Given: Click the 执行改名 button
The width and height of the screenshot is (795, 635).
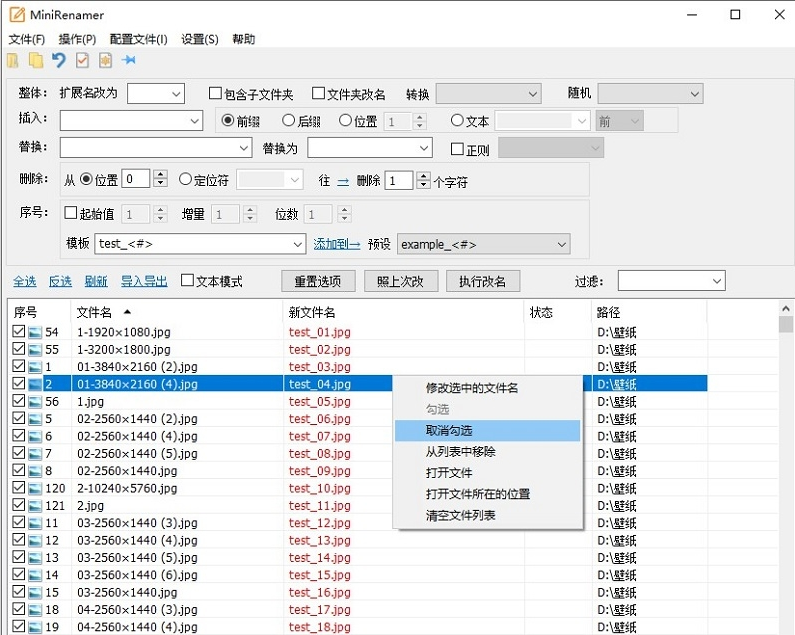Looking at the screenshot, I should [483, 281].
